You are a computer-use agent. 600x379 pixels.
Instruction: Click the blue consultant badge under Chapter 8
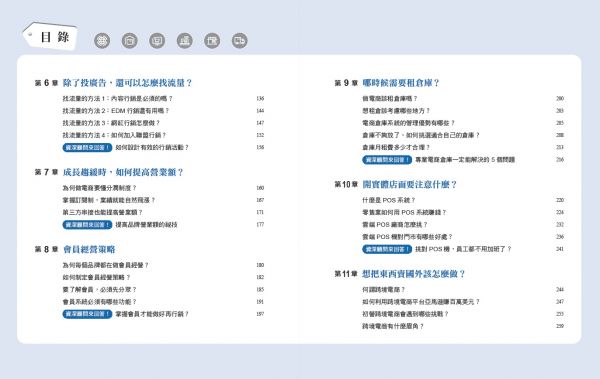coord(87,314)
